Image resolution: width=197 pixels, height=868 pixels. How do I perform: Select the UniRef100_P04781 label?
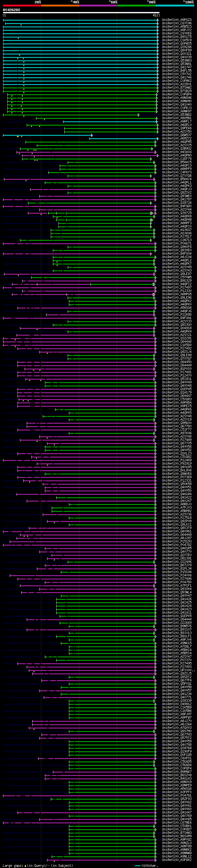(176, 795)
